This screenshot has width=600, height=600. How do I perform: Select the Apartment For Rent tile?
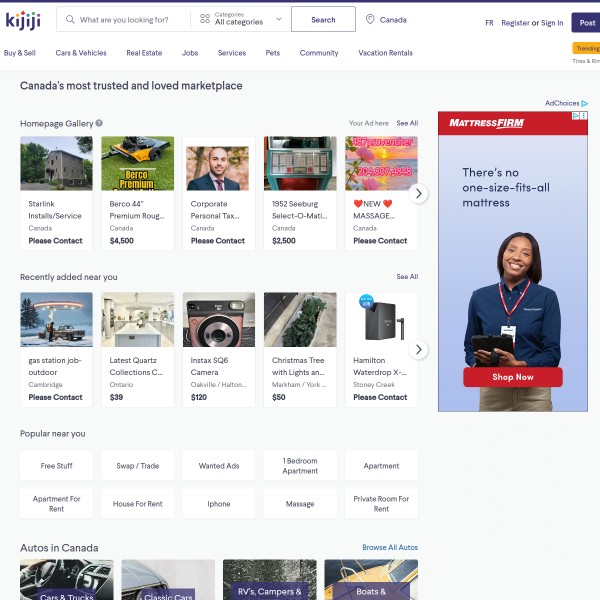click(x=56, y=504)
